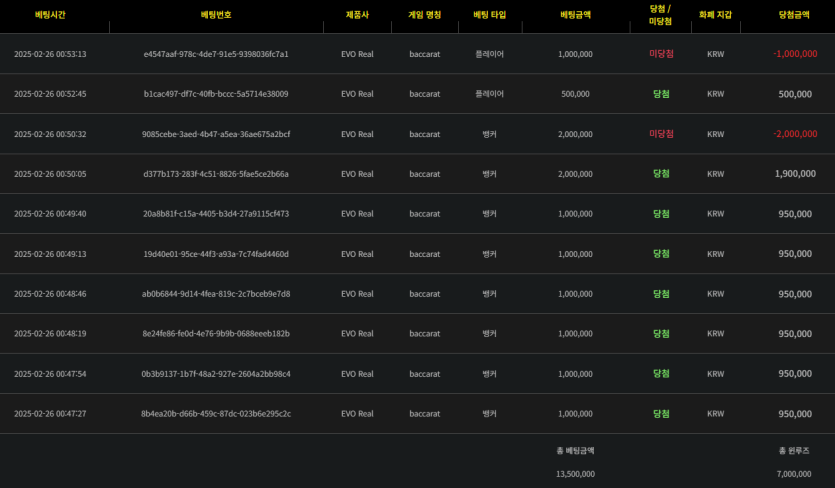The height and width of the screenshot is (488, 835).
Task: Click the red -2,000,000 payout amount
Action: tap(794, 134)
